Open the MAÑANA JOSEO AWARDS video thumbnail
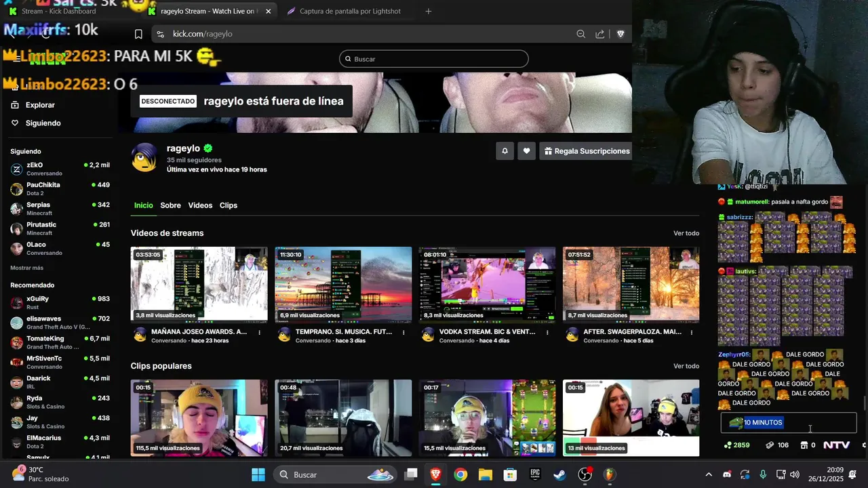This screenshot has width=868, height=488. [199, 285]
